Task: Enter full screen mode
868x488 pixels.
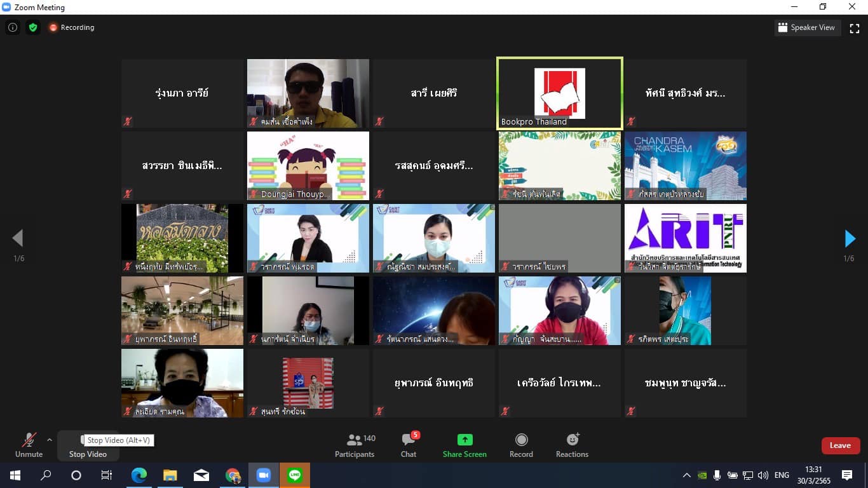Action: (855, 28)
